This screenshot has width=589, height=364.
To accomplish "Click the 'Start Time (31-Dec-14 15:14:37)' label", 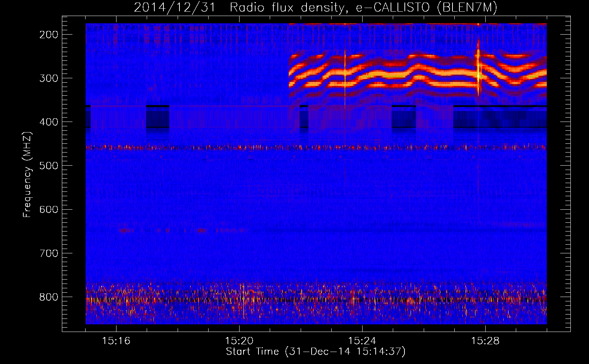I will click(316, 352).
